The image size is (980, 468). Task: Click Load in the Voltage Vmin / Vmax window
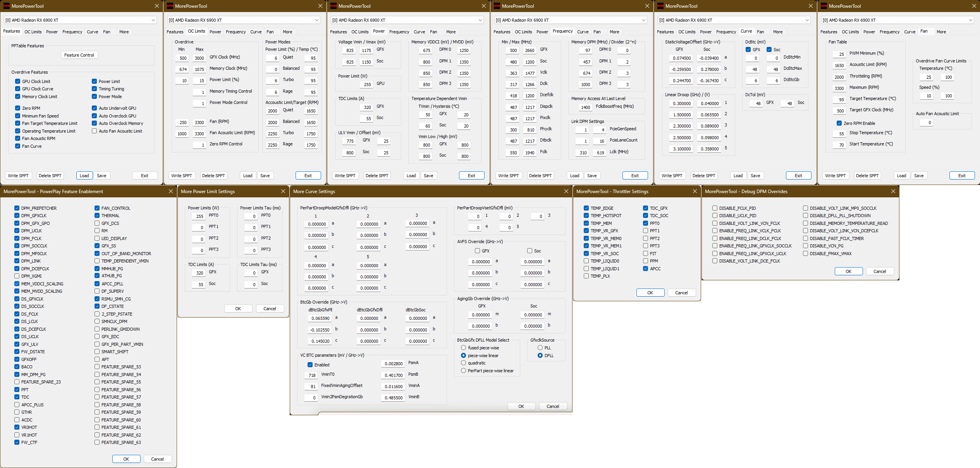(411, 176)
